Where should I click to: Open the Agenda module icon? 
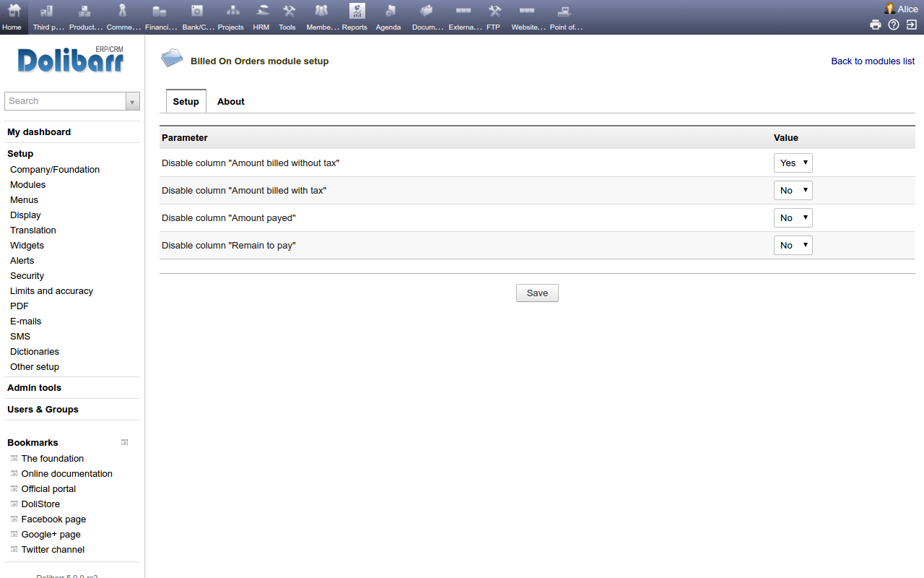pos(388,12)
